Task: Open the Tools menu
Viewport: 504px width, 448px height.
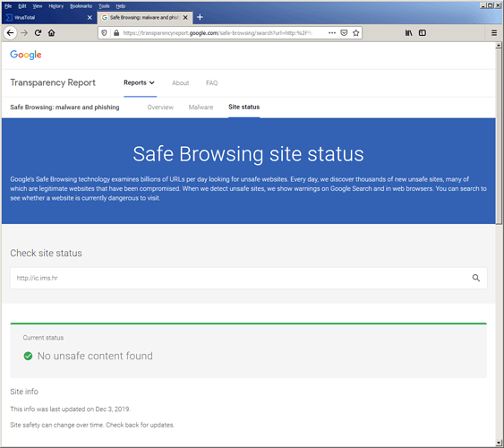Action: [104, 6]
